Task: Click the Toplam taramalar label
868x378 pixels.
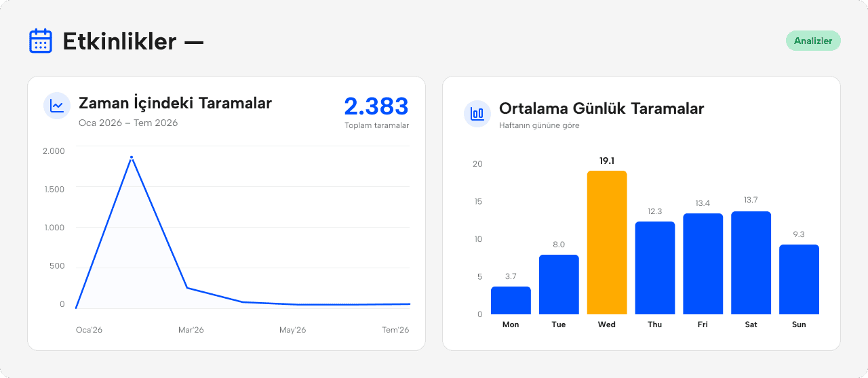Action: [376, 125]
